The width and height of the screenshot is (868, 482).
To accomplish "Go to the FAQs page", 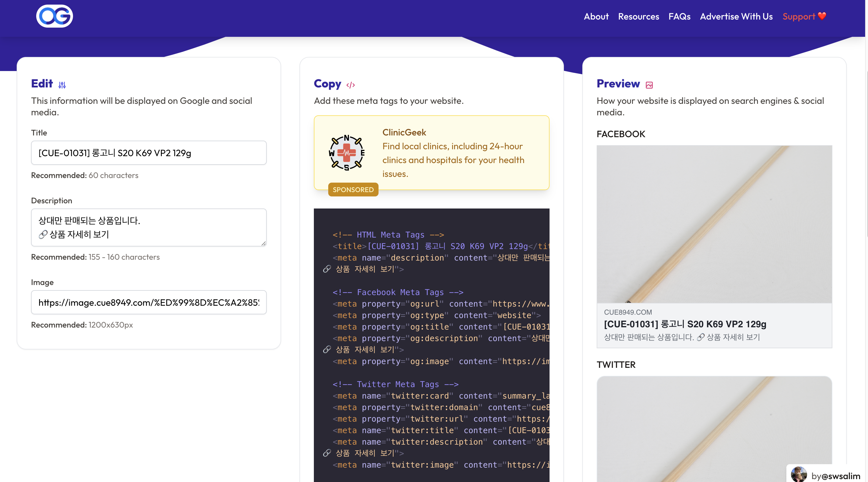I will point(679,16).
